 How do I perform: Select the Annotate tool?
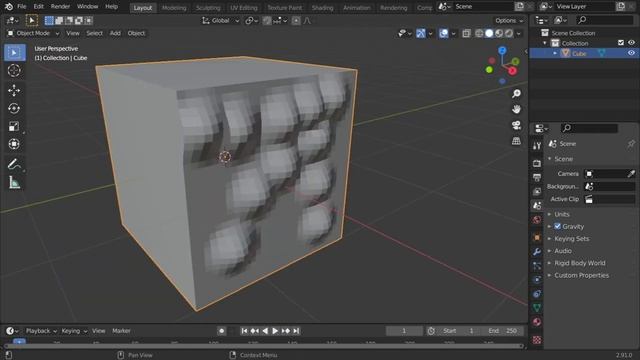click(x=14, y=164)
